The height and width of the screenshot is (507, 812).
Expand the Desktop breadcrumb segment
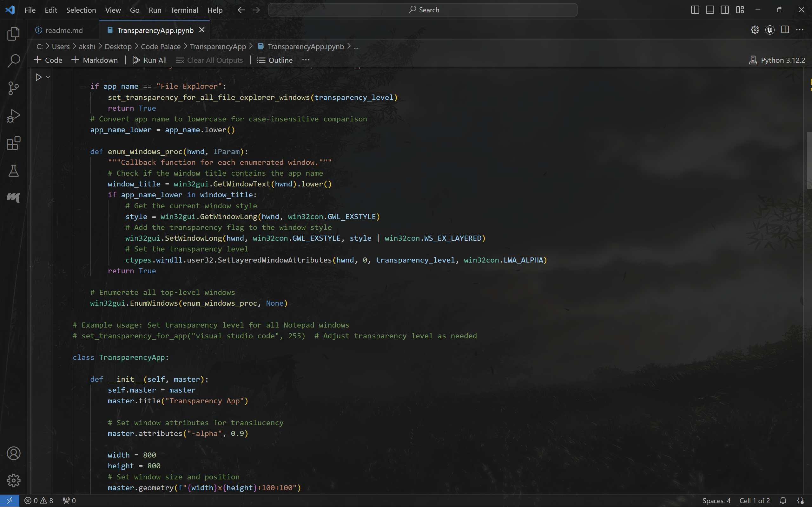pos(118,47)
